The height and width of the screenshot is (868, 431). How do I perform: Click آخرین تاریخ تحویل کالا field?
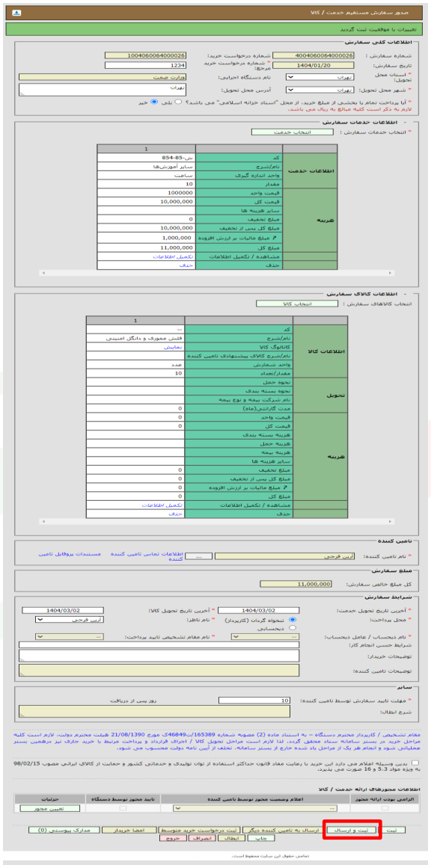coord(63,610)
